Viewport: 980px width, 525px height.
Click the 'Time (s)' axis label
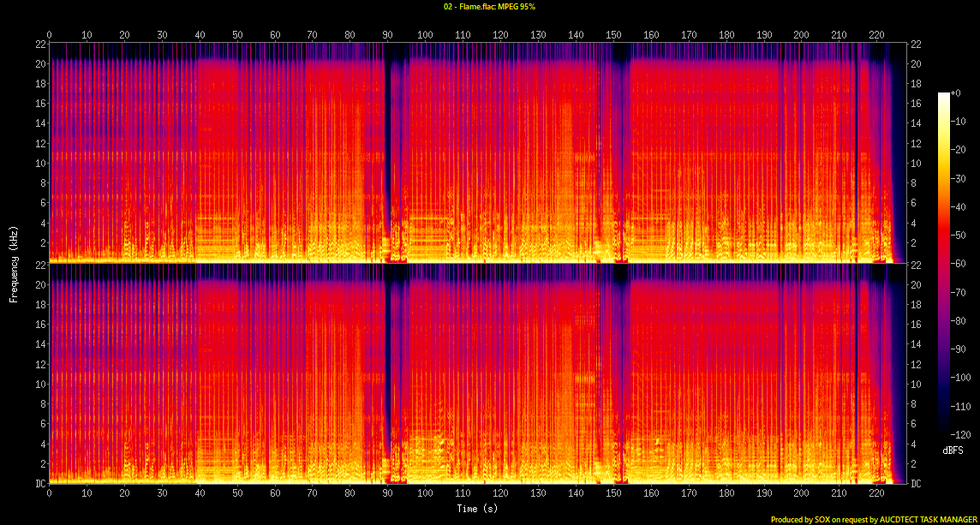[x=477, y=509]
